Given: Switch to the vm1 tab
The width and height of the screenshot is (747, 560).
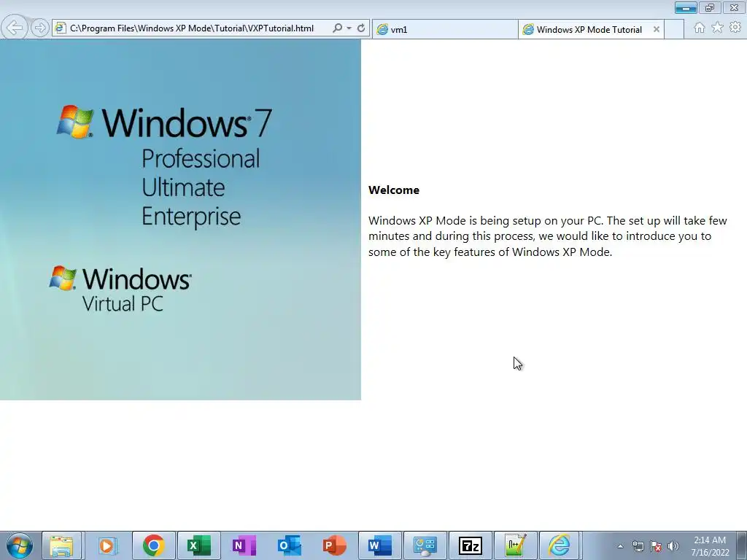Looking at the screenshot, I should tap(445, 29).
